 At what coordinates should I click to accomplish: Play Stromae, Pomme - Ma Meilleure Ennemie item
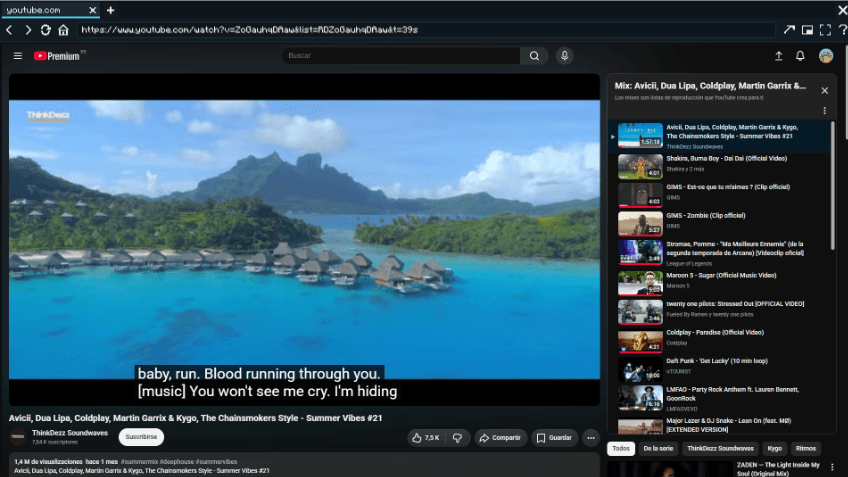pyautogui.click(x=719, y=253)
